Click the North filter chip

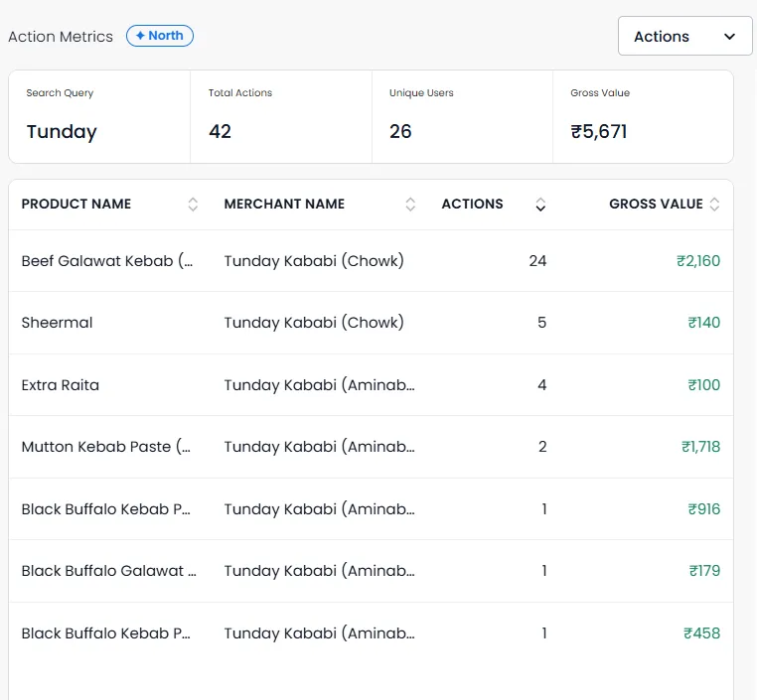click(x=160, y=36)
